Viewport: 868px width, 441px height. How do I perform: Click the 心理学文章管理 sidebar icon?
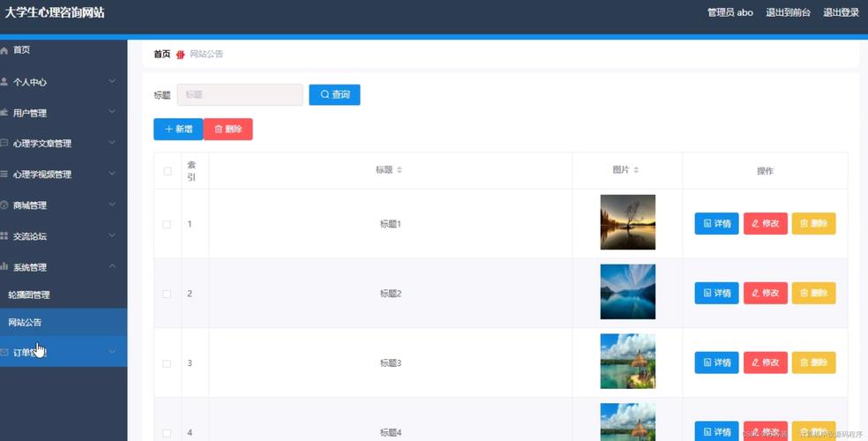(x=4, y=143)
